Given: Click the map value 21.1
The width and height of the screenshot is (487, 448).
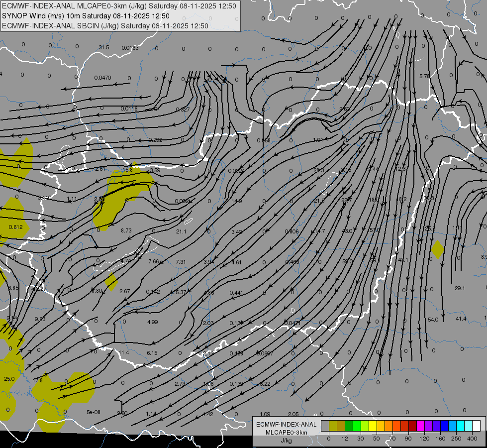Looking at the screenshot, I should point(181,231).
